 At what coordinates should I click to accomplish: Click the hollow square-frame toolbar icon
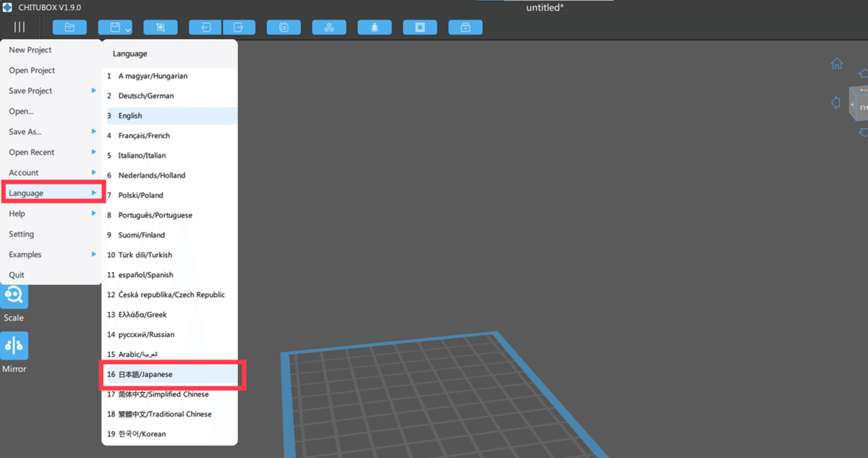420,27
